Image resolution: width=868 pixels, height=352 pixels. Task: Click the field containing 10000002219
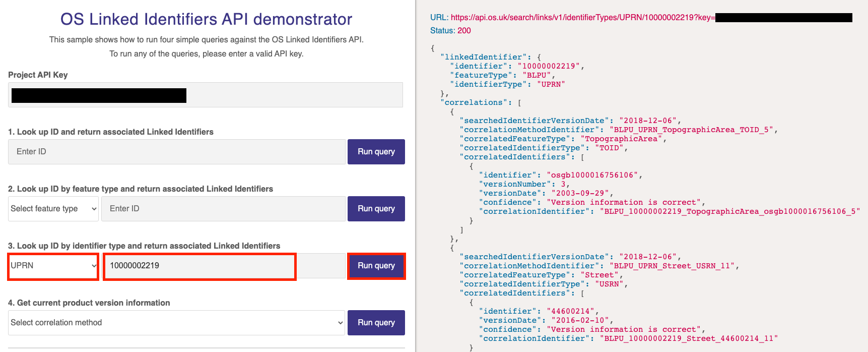[x=223, y=266]
